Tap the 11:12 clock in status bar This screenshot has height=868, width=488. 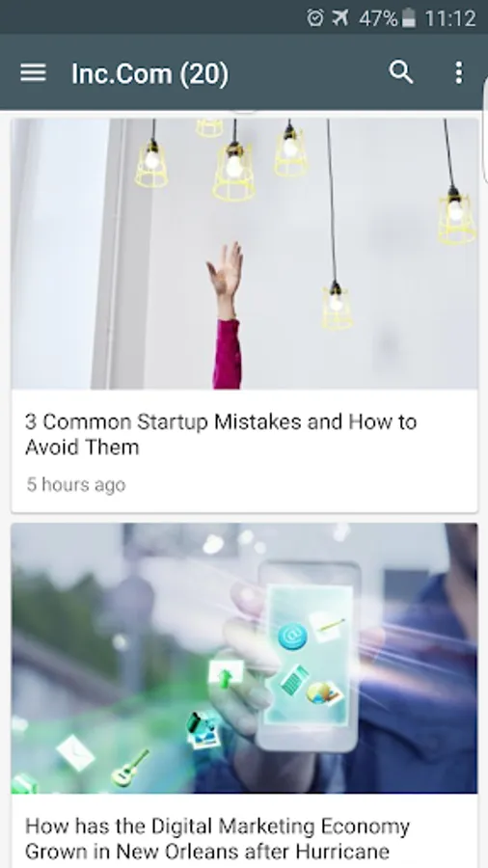click(x=450, y=19)
